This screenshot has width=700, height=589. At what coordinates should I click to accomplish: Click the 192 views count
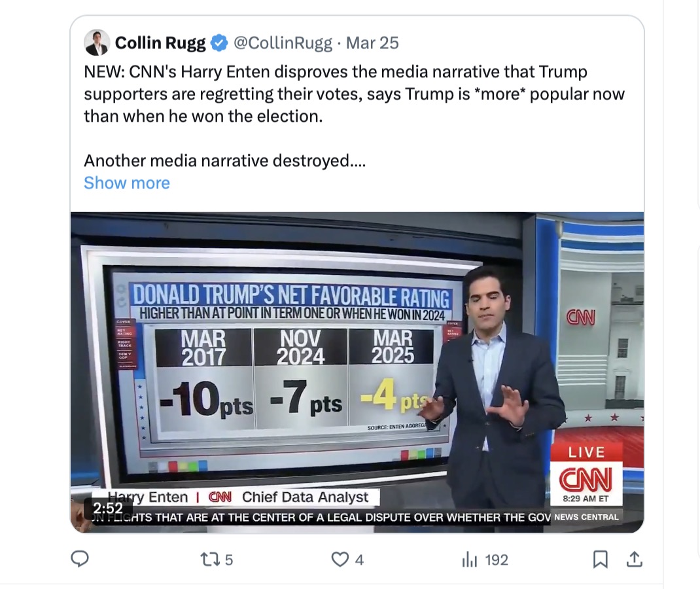click(497, 560)
